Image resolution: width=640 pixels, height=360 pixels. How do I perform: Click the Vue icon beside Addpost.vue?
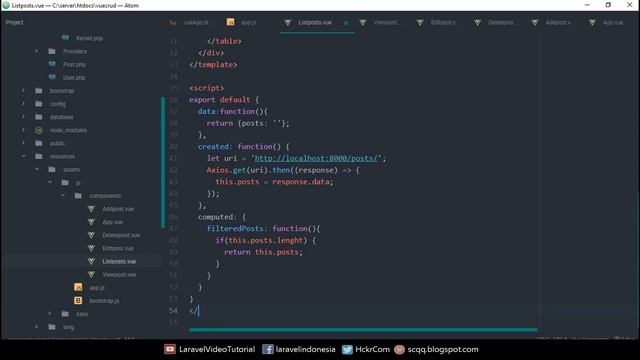pyautogui.click(x=91, y=209)
